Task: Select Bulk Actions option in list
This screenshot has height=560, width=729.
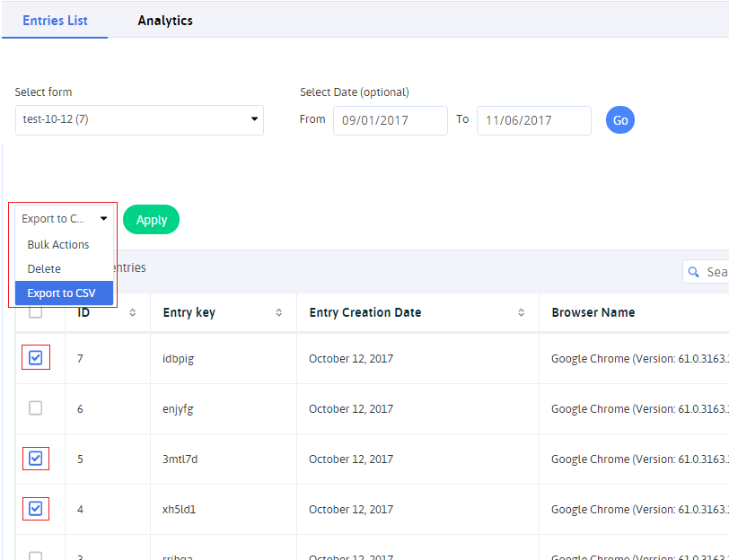Action: (58, 245)
